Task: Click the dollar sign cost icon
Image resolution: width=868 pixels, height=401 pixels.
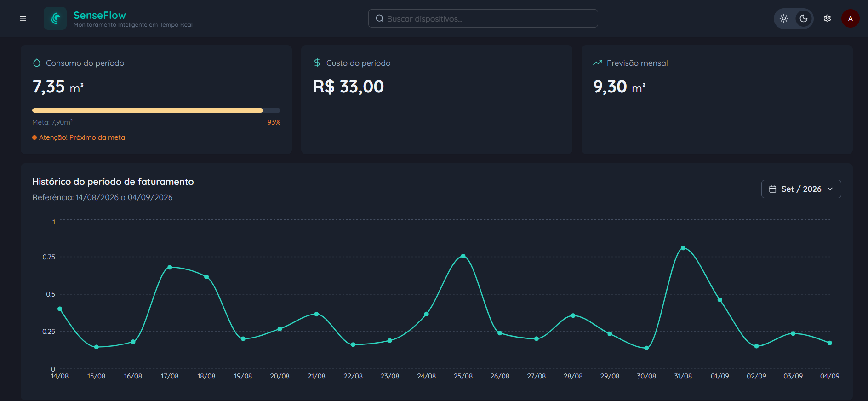Action: [317, 63]
